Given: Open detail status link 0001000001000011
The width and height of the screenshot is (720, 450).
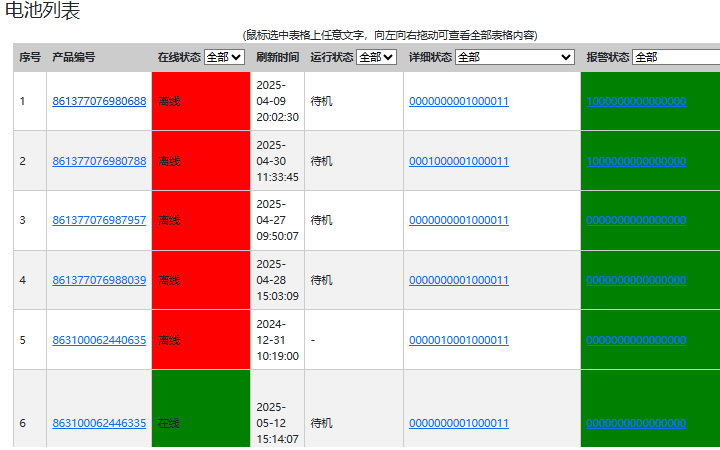Looking at the screenshot, I should tap(459, 161).
